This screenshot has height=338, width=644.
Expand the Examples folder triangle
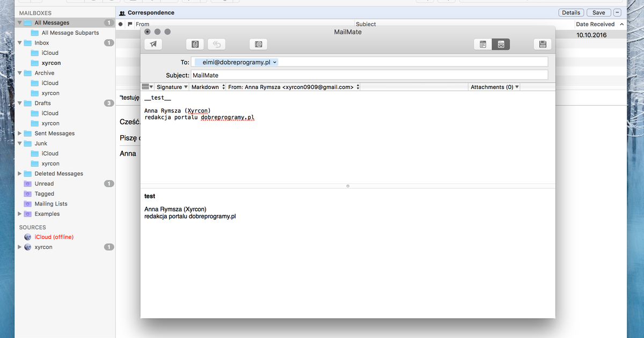click(x=20, y=214)
